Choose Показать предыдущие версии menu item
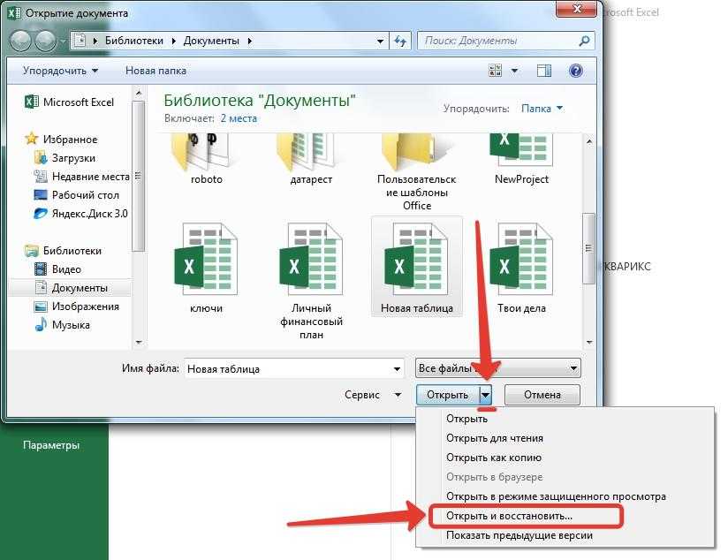The width and height of the screenshot is (728, 560). click(x=519, y=535)
